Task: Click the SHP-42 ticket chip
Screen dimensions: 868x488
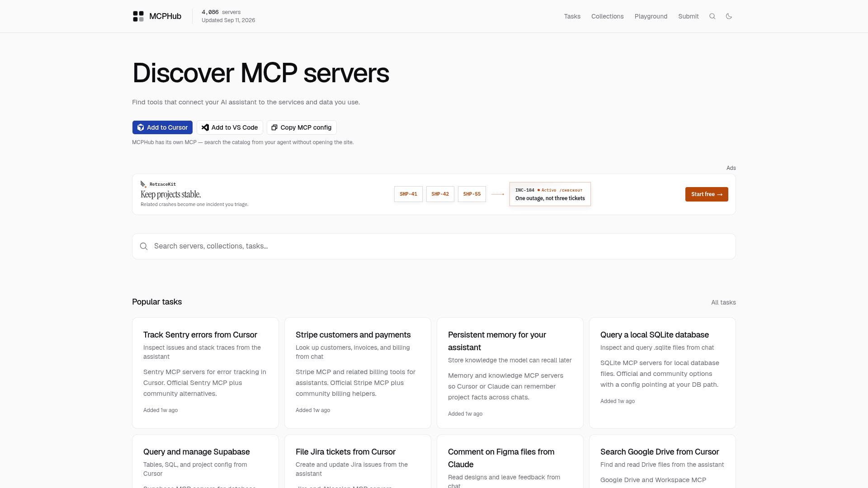Action: pyautogui.click(x=440, y=194)
